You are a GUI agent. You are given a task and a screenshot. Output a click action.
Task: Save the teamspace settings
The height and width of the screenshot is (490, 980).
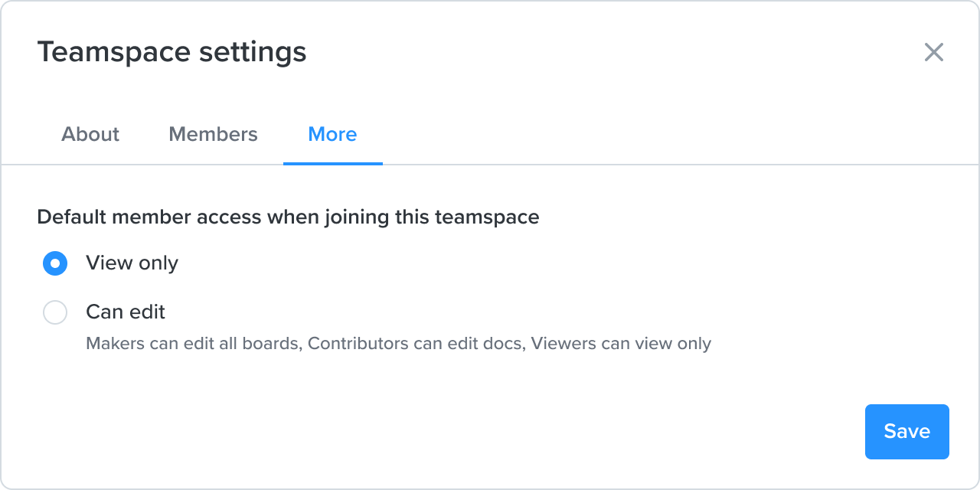(x=906, y=431)
